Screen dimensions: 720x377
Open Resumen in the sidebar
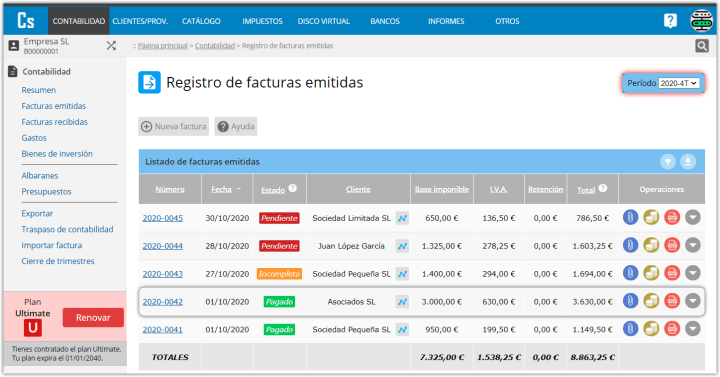point(39,90)
